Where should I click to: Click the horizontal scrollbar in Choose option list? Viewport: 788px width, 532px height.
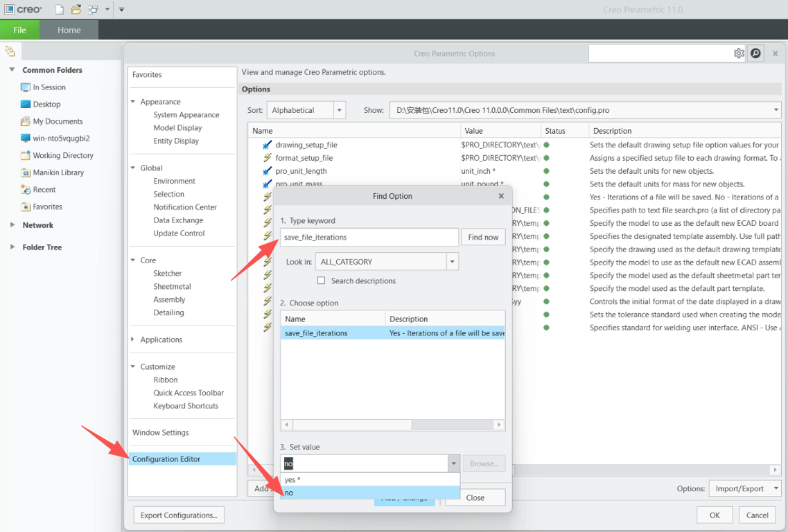(352, 425)
